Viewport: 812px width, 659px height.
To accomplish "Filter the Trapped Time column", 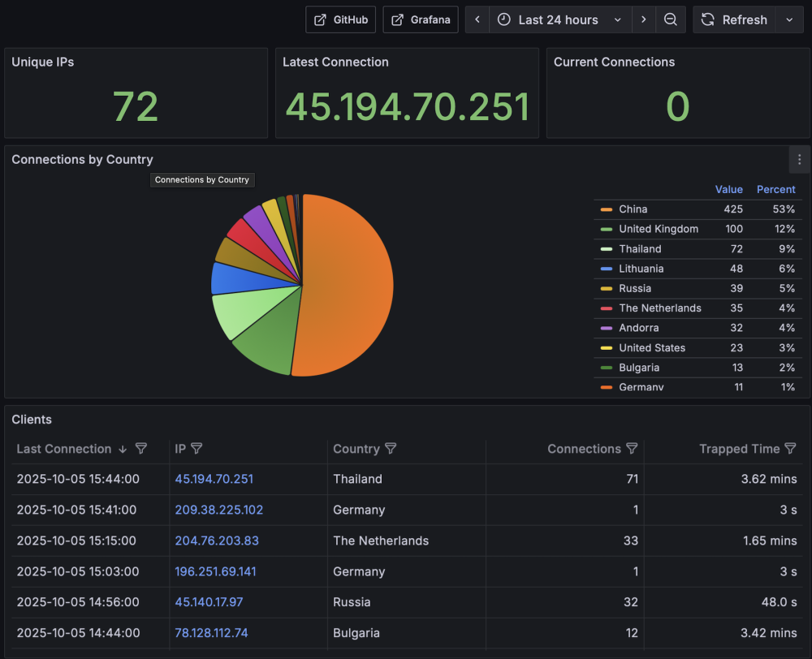I will click(x=790, y=449).
